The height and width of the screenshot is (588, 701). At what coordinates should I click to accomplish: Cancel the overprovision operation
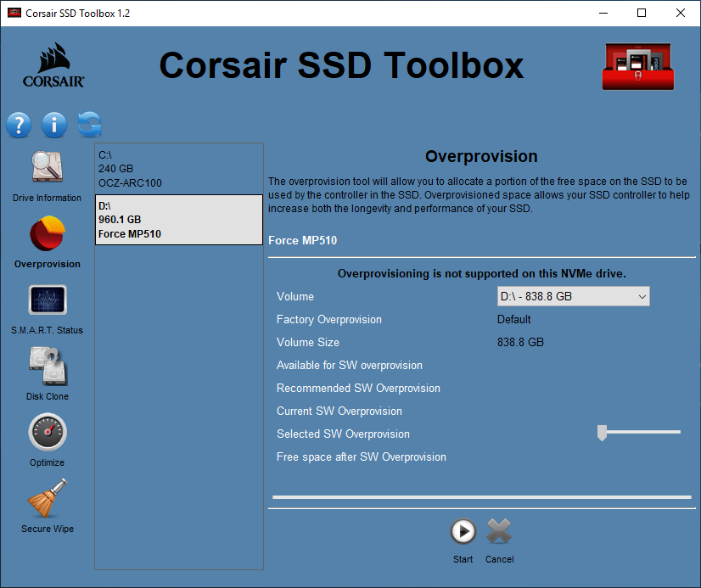[x=499, y=532]
